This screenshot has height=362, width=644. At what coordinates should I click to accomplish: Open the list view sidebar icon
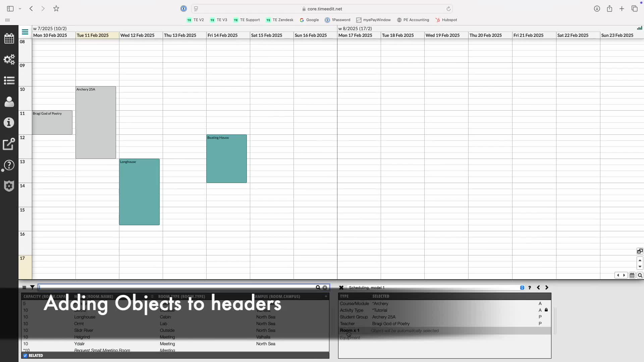[9, 80]
